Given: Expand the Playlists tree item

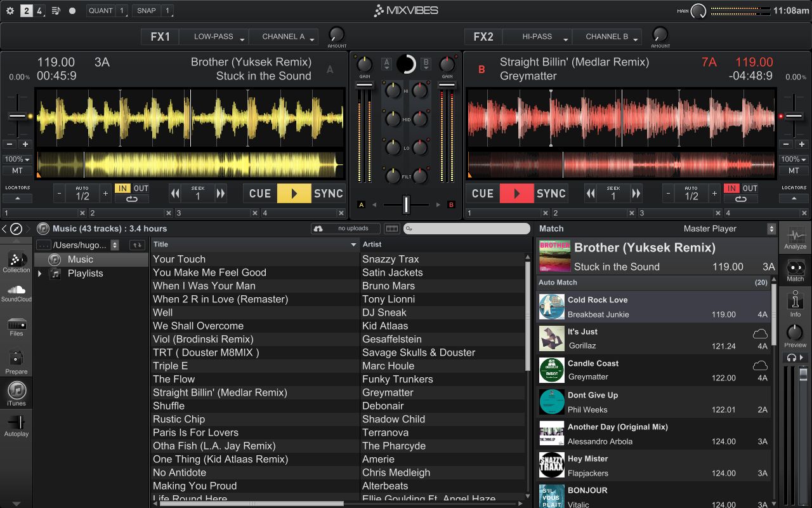Looking at the screenshot, I should [40, 274].
